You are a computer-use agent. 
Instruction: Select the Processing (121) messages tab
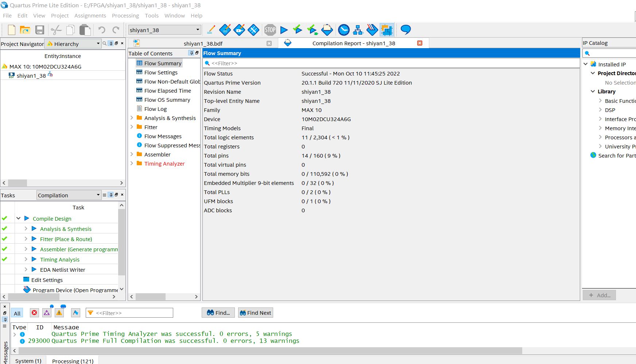(73, 361)
